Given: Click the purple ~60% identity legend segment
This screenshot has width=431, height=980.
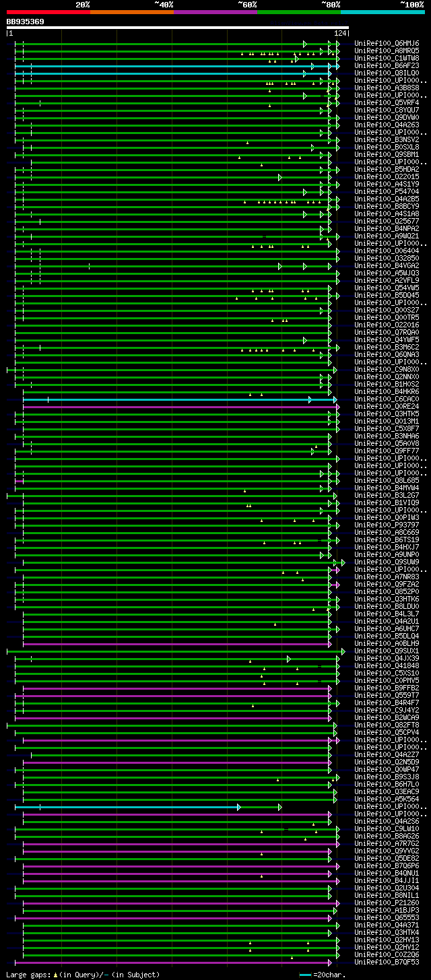Looking at the screenshot, I should click(x=215, y=12).
